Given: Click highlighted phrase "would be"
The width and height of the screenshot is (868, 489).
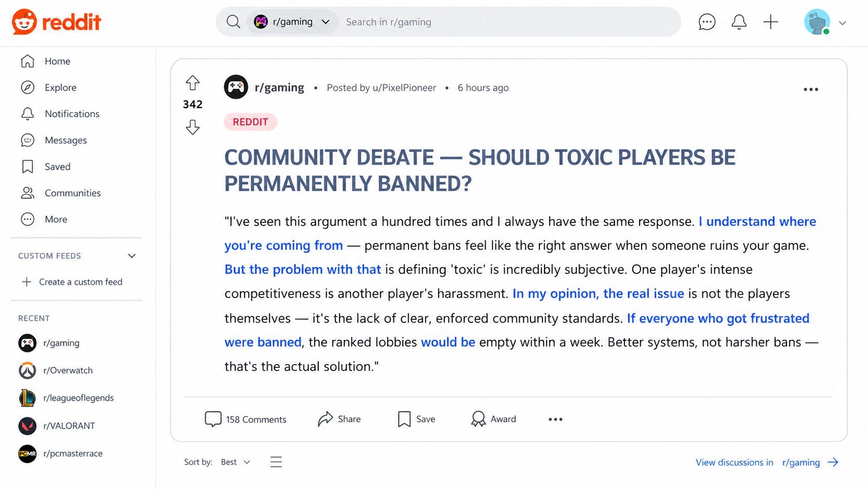Looking at the screenshot, I should (x=448, y=342).
